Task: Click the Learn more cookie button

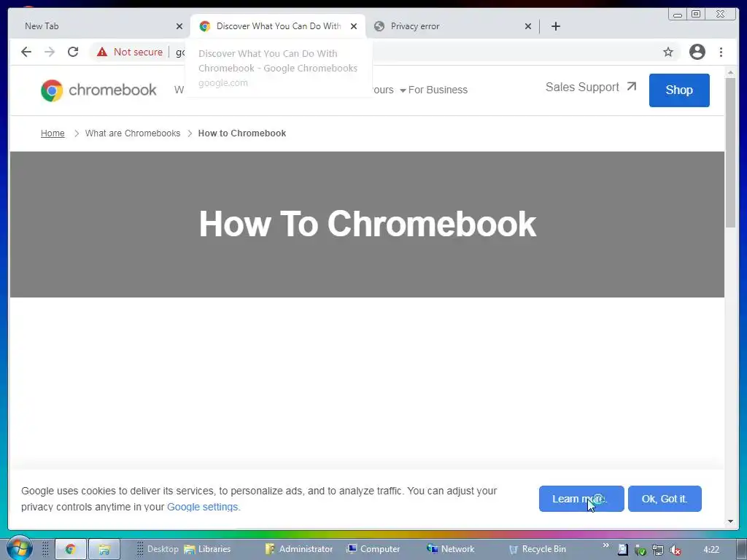Action: tap(581, 499)
